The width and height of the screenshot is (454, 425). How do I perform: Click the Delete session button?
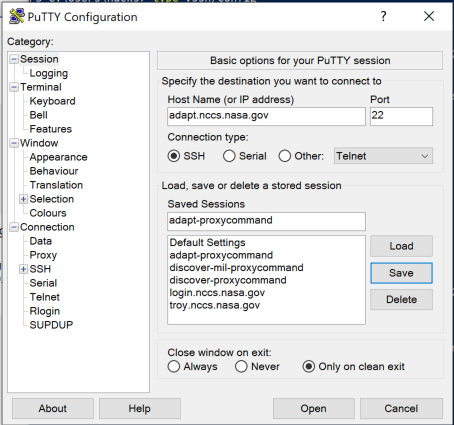(401, 300)
